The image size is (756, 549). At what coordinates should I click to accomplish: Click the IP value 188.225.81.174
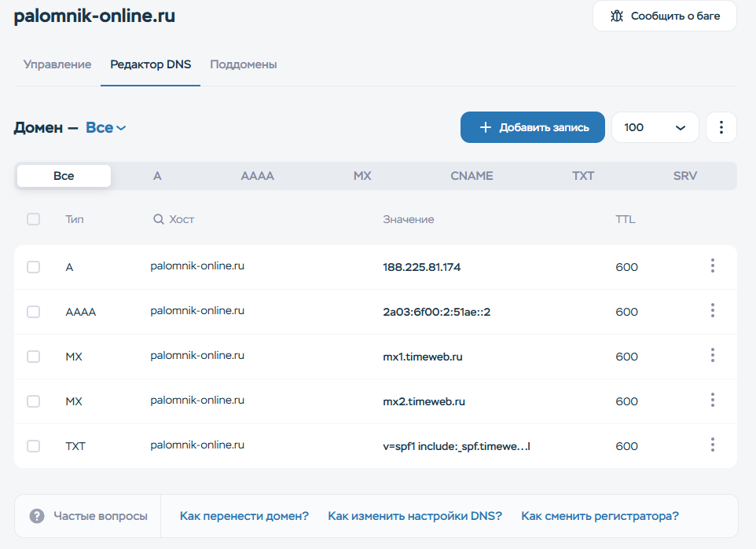coord(422,267)
